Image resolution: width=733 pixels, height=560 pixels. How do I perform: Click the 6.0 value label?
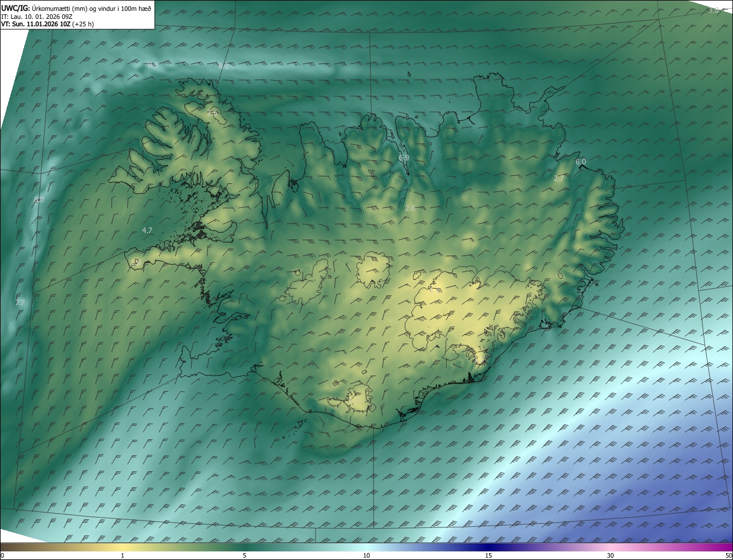(581, 162)
